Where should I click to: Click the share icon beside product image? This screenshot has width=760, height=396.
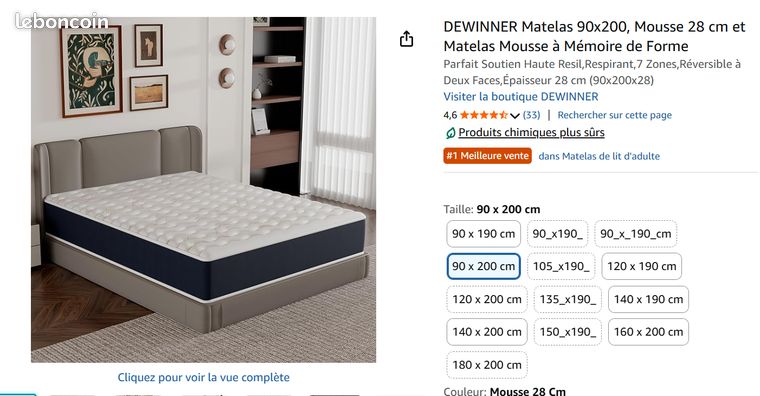point(406,39)
